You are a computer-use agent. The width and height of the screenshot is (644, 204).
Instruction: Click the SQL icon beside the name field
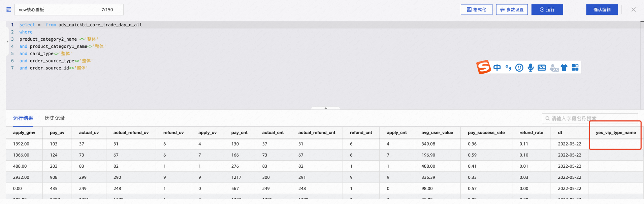(9, 10)
